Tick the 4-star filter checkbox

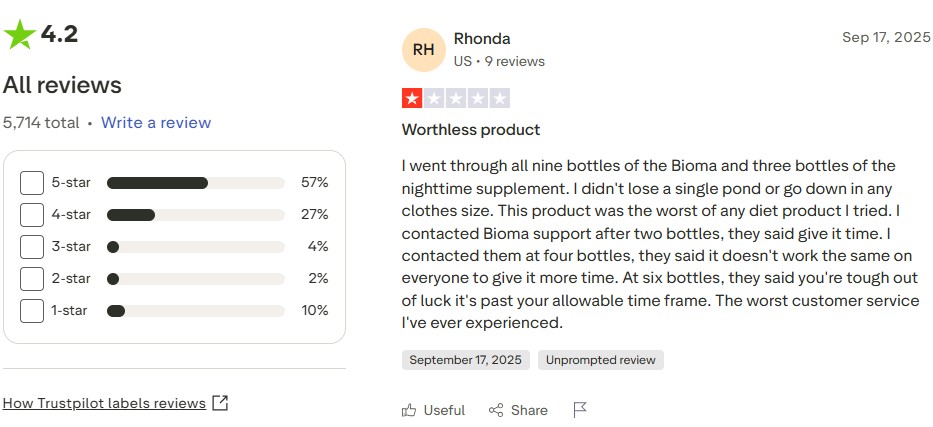[x=32, y=215]
